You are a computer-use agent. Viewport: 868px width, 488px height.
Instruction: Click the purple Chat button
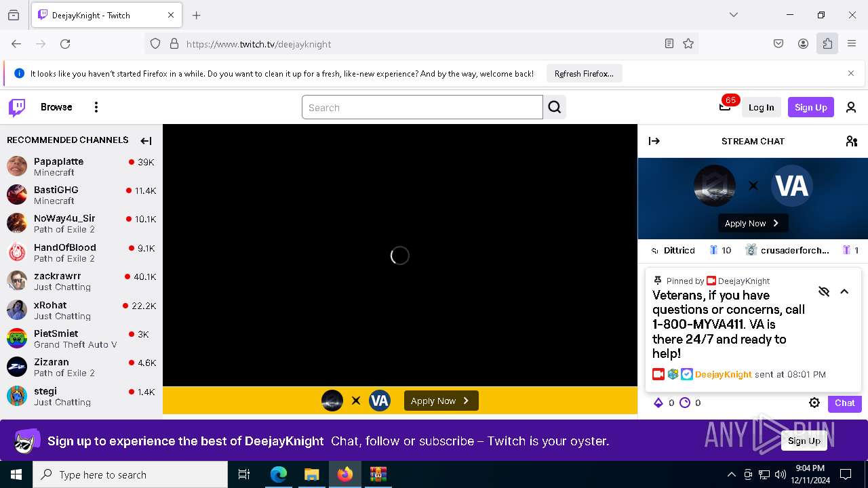(844, 403)
